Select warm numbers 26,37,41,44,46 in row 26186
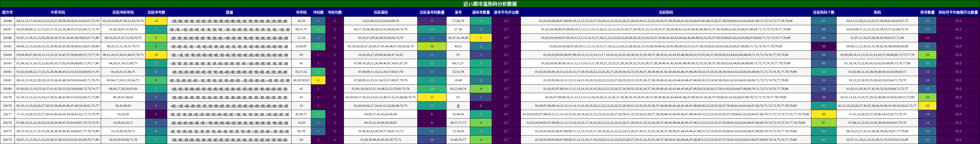This screenshot has width=980, height=144. click(458, 38)
